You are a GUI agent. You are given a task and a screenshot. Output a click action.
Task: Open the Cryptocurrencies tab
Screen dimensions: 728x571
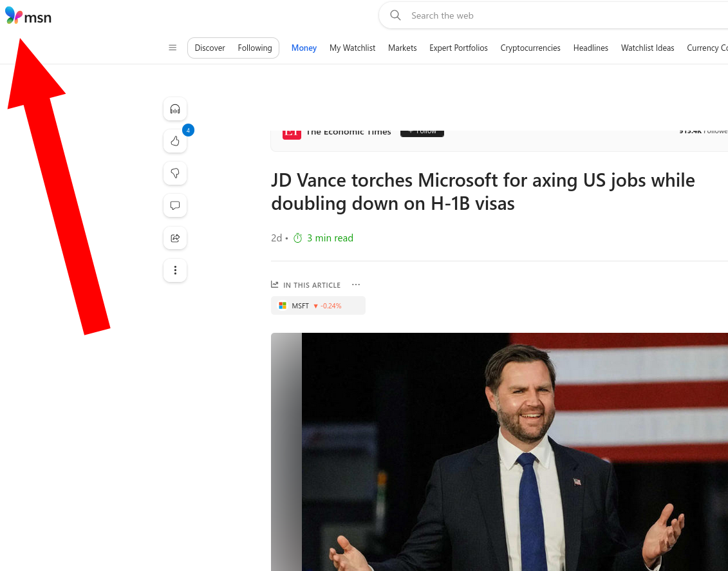530,48
